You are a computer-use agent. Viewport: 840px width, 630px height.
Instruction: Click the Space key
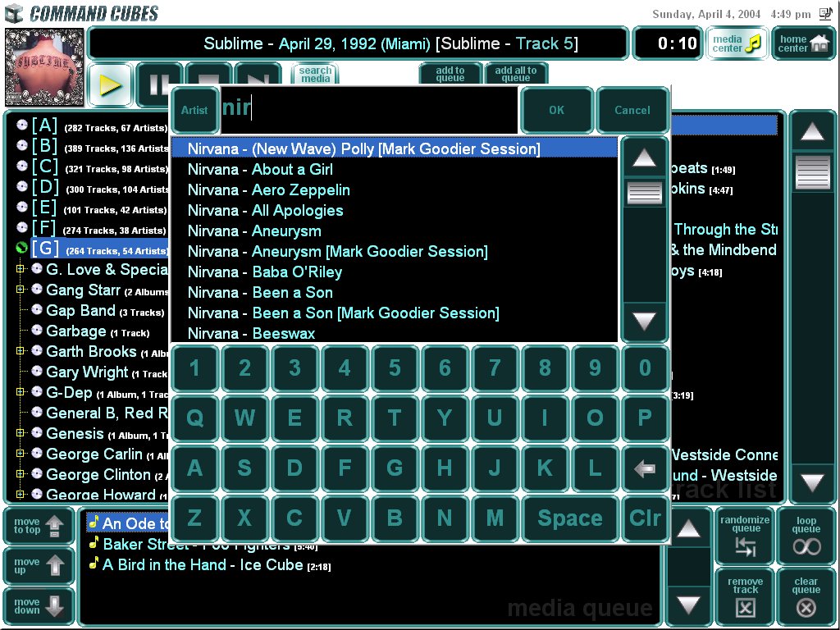pyautogui.click(x=570, y=518)
